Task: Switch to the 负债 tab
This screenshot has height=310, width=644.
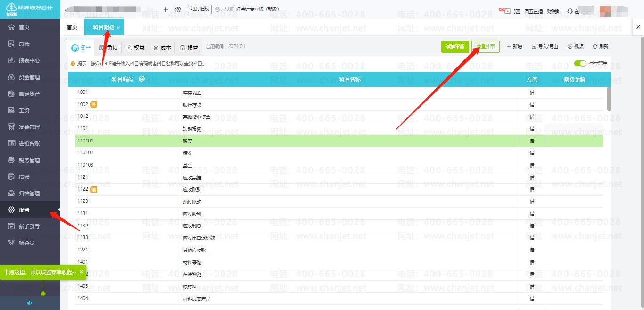Action: [108, 48]
